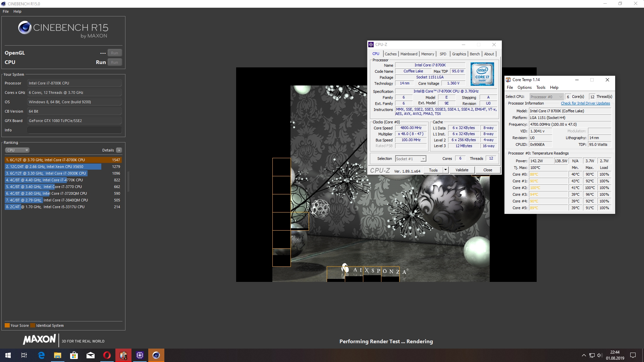Open the Mail app from the taskbar
This screenshot has width=644, height=362.
coord(90,355)
